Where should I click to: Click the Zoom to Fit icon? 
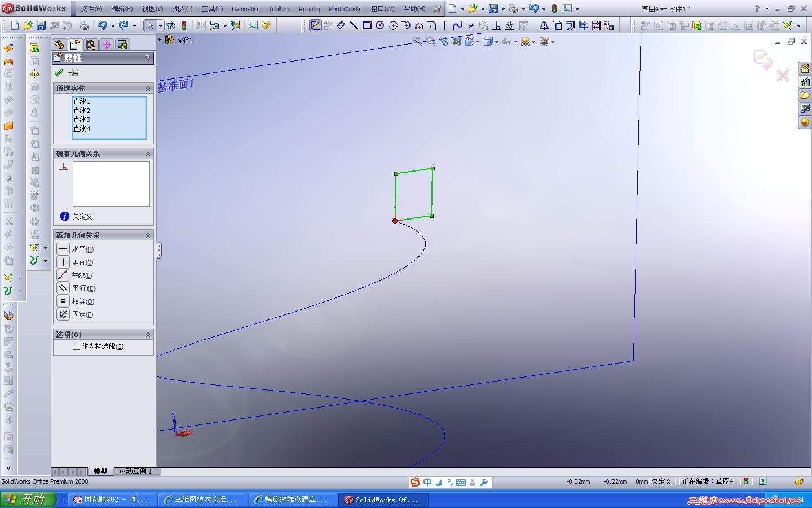[x=417, y=41]
